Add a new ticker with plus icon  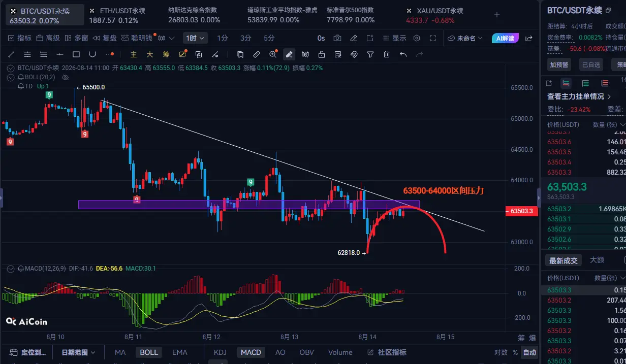pos(497,15)
